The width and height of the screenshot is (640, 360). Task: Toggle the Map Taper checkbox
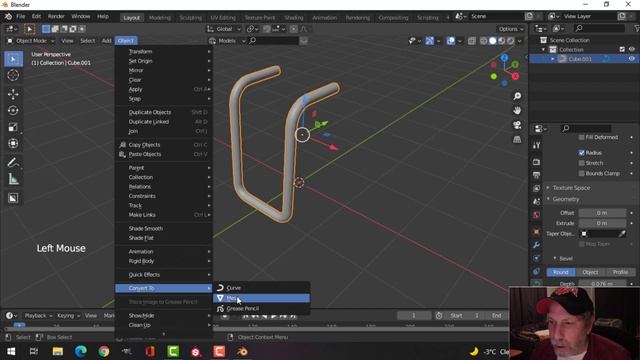(x=582, y=244)
